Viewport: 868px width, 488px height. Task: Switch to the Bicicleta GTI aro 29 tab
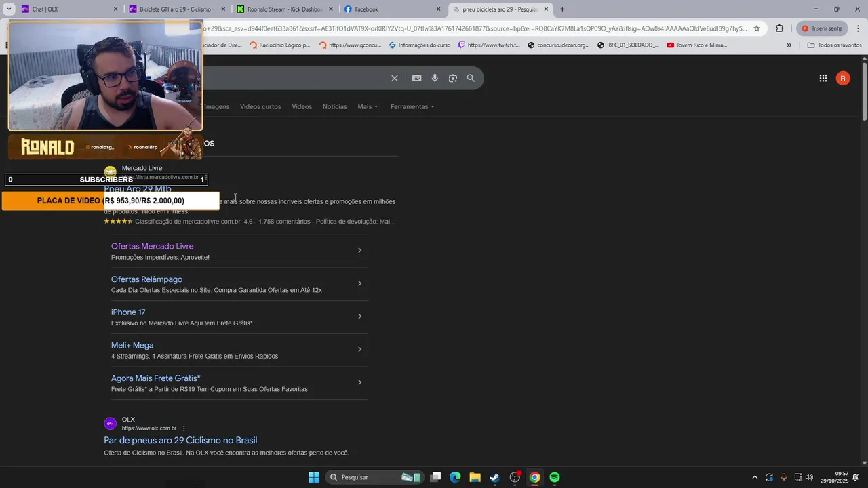pyautogui.click(x=175, y=9)
